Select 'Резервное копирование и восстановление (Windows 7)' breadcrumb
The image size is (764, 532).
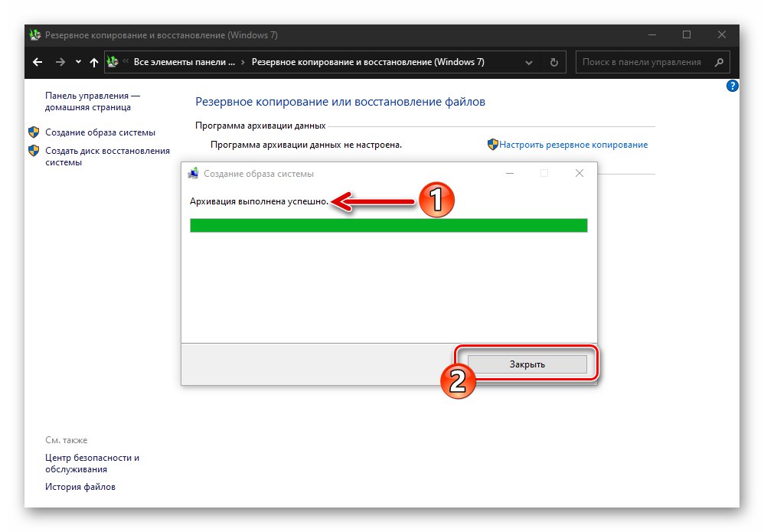pyautogui.click(x=368, y=62)
